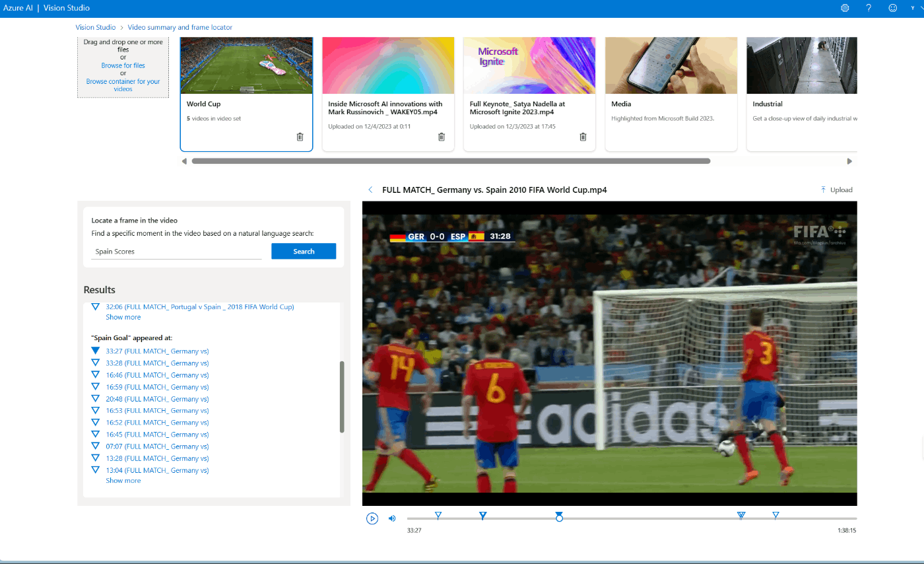The image size is (924, 564).
Task: Show more under the Portugal v Spain result
Action: point(123,317)
